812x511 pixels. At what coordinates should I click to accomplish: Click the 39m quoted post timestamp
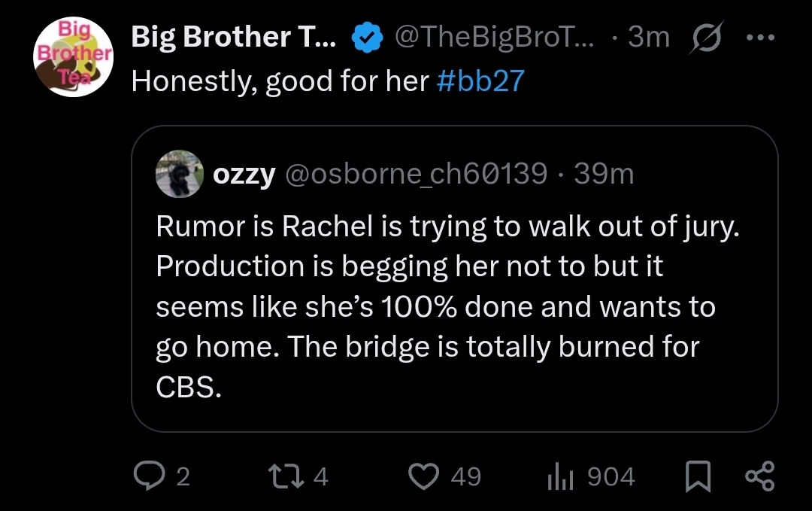click(604, 175)
